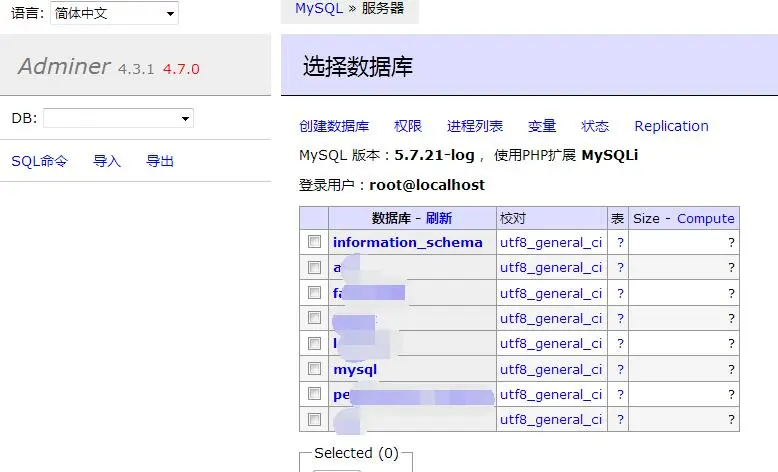Check the mysql database row checkbox
Viewport: 778px width, 472px height.
(314, 368)
